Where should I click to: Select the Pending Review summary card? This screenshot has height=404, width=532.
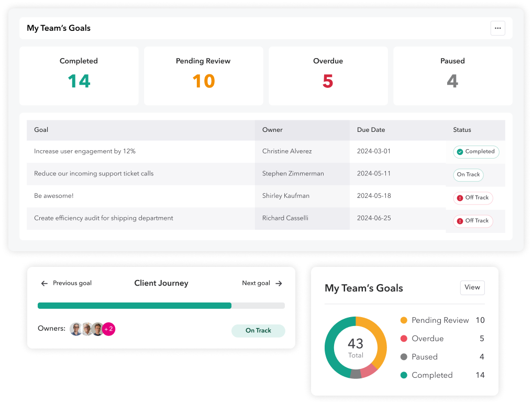pos(203,76)
